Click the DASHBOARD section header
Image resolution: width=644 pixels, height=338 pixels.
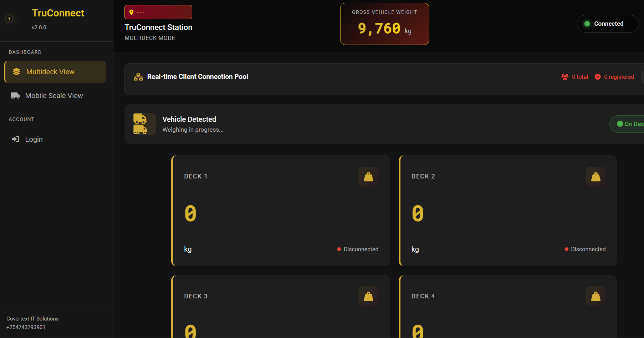25,52
